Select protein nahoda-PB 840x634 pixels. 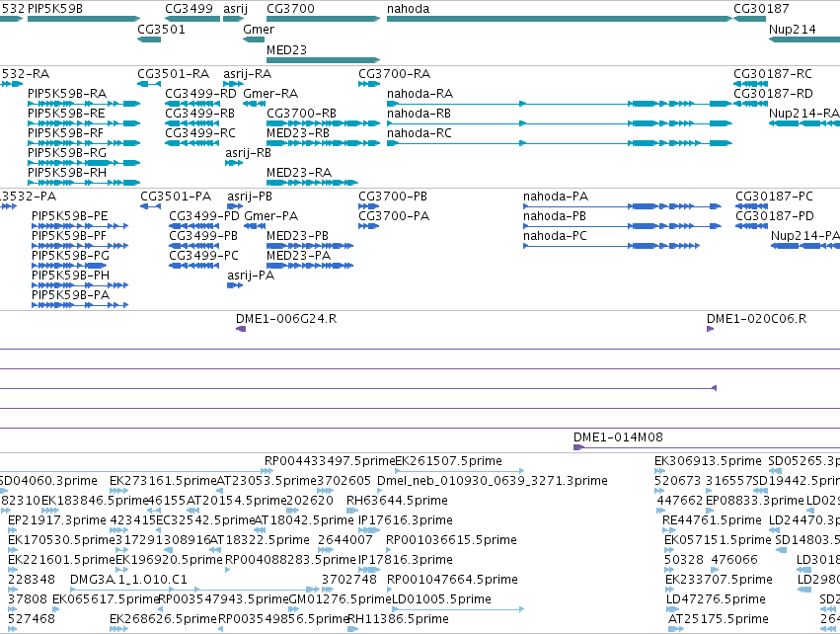coord(623,226)
